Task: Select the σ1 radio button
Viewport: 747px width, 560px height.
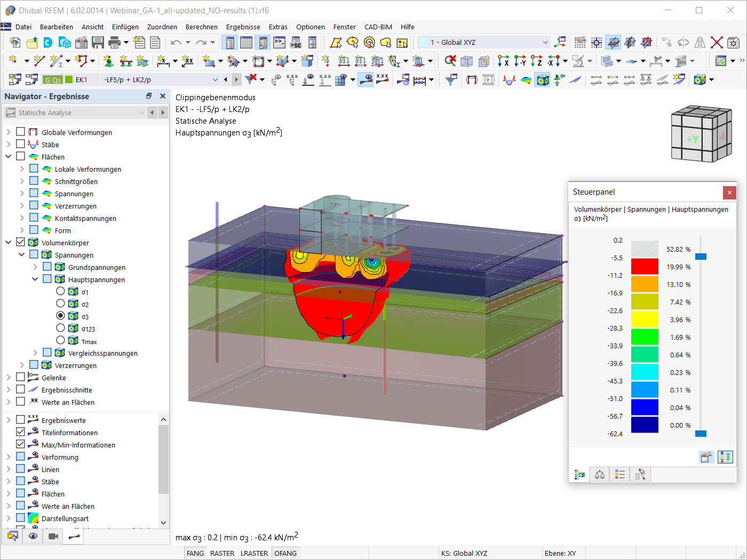Action: pos(60,291)
